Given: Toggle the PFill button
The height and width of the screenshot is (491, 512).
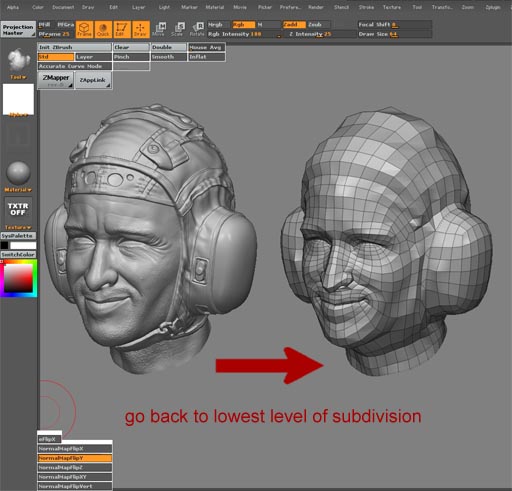Looking at the screenshot, I should 46,25.
